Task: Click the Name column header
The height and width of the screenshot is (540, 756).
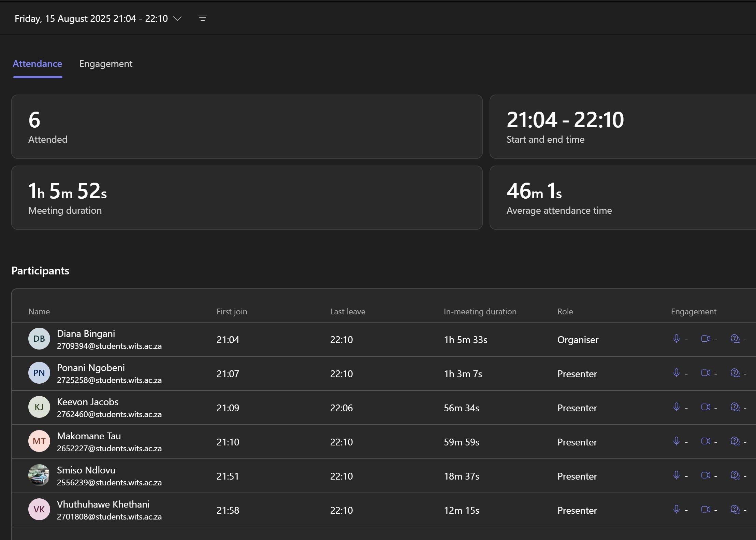Action: [39, 311]
